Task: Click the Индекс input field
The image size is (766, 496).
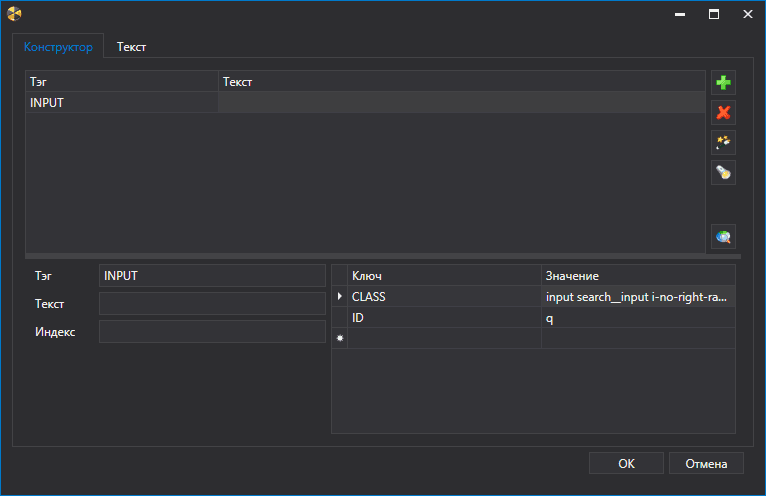Action: pyautogui.click(x=212, y=332)
